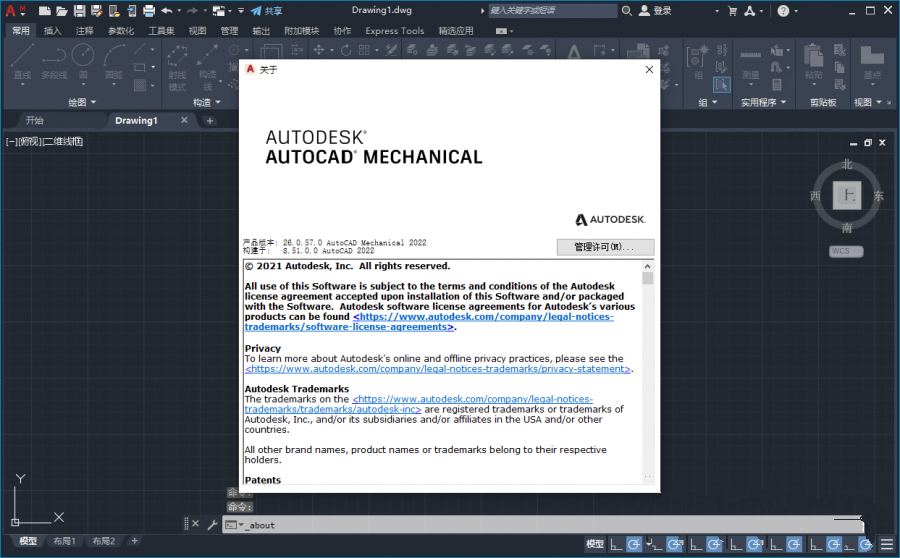Click the Rotate tool icon in ribbon
This screenshot has height=558, width=900.
pos(346,50)
